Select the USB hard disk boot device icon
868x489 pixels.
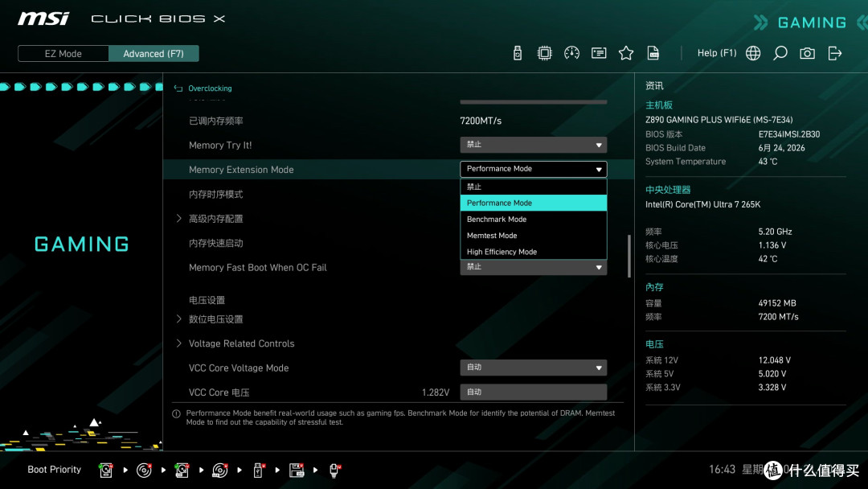[x=182, y=471]
